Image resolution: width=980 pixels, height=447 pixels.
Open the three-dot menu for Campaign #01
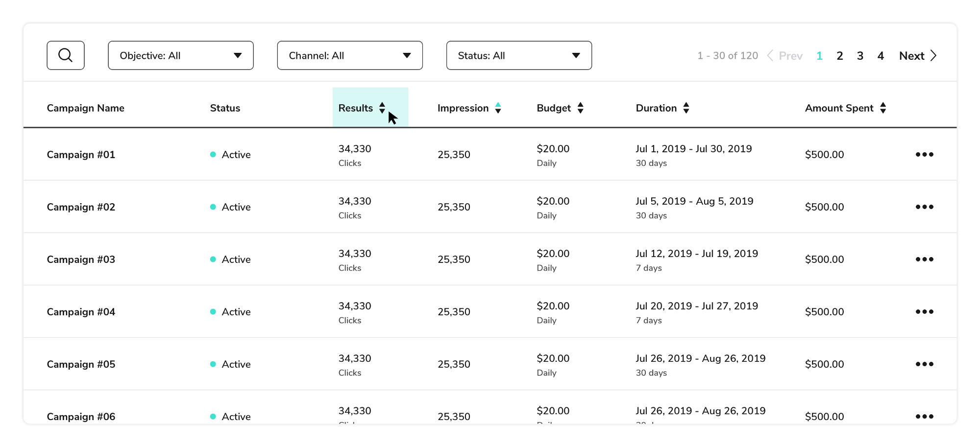click(x=924, y=155)
